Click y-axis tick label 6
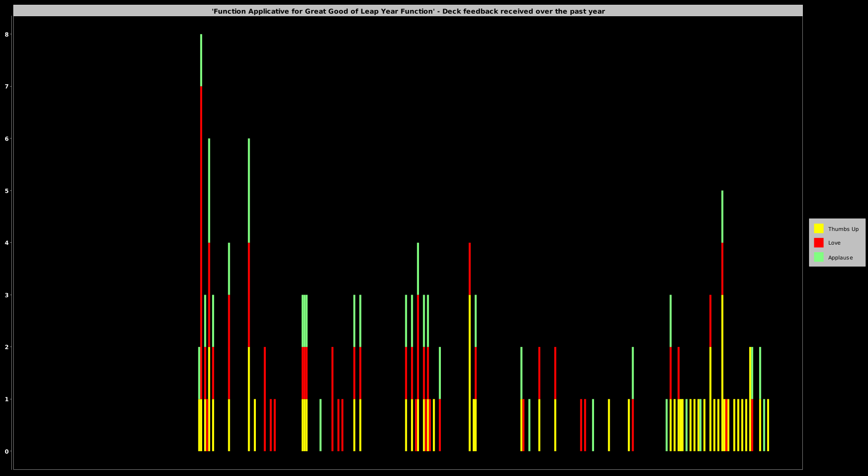 pyautogui.click(x=7, y=139)
